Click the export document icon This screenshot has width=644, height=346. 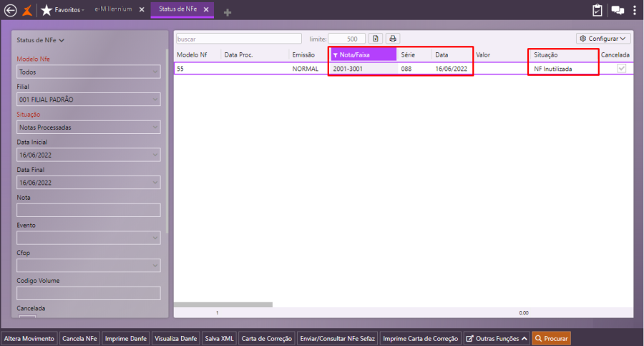click(376, 39)
